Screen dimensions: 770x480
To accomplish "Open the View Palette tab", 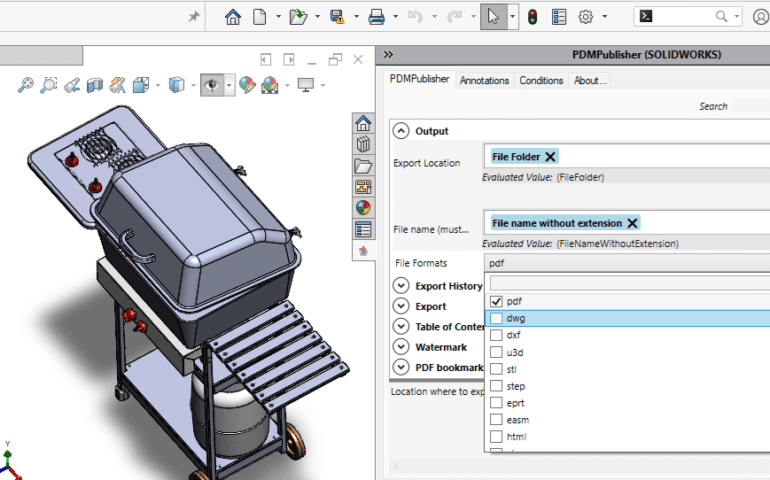I will tap(363, 187).
